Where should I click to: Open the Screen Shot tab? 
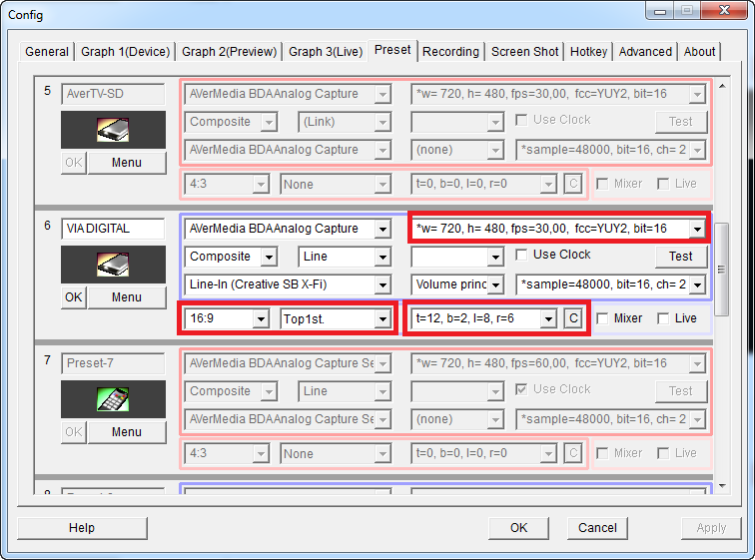point(524,52)
